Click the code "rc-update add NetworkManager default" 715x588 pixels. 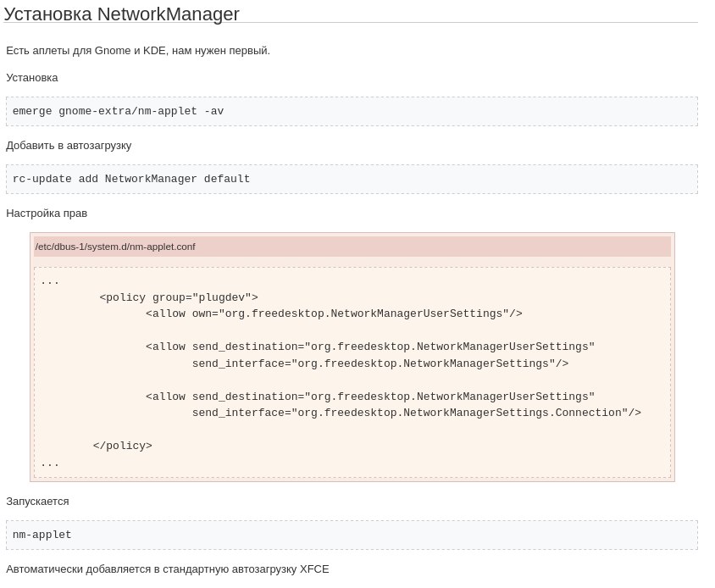click(131, 179)
